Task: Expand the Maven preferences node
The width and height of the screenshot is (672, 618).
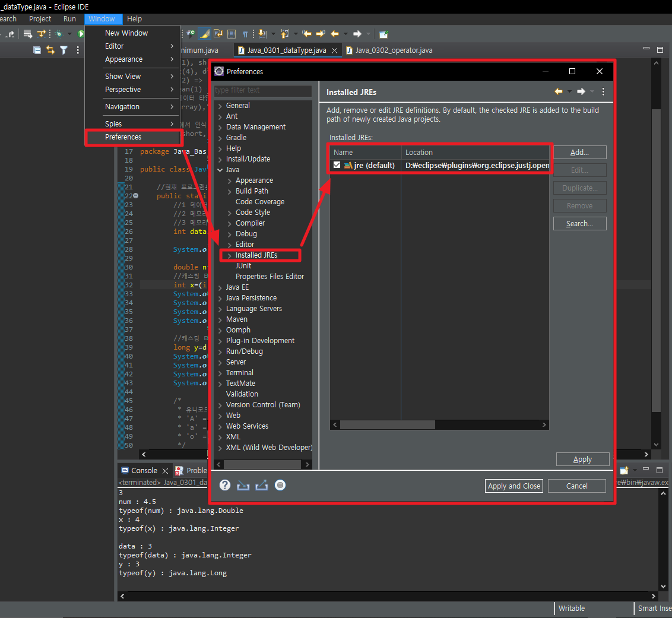Action: click(x=220, y=320)
